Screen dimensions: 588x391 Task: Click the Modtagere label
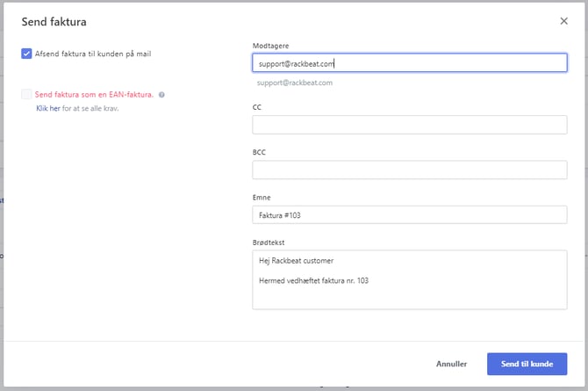coord(271,46)
